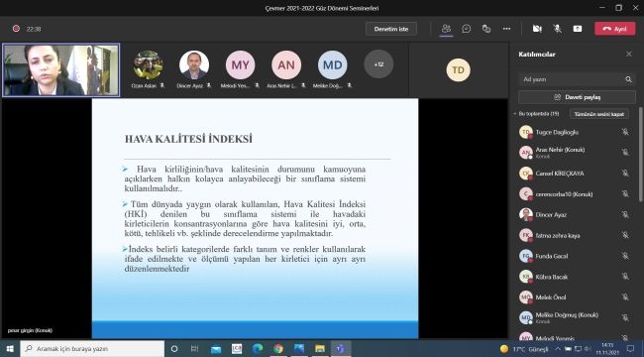Click the presenter video thumbnail

tap(60, 70)
